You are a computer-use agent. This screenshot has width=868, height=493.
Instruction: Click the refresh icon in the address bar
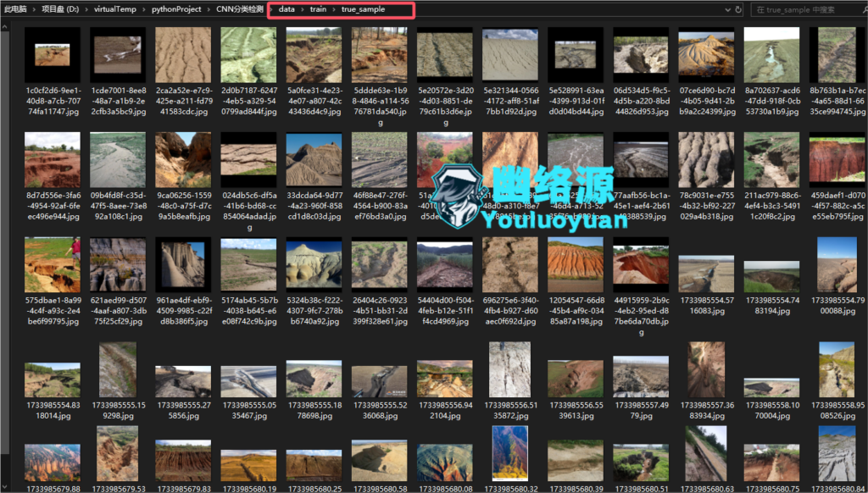[x=738, y=9]
